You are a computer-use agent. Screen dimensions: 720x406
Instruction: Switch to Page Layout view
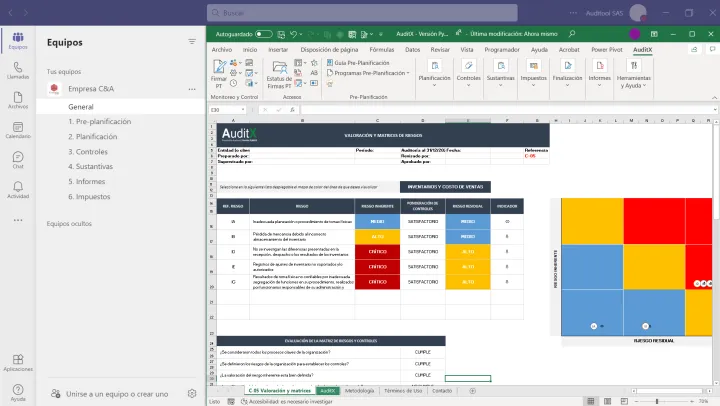(x=608, y=401)
